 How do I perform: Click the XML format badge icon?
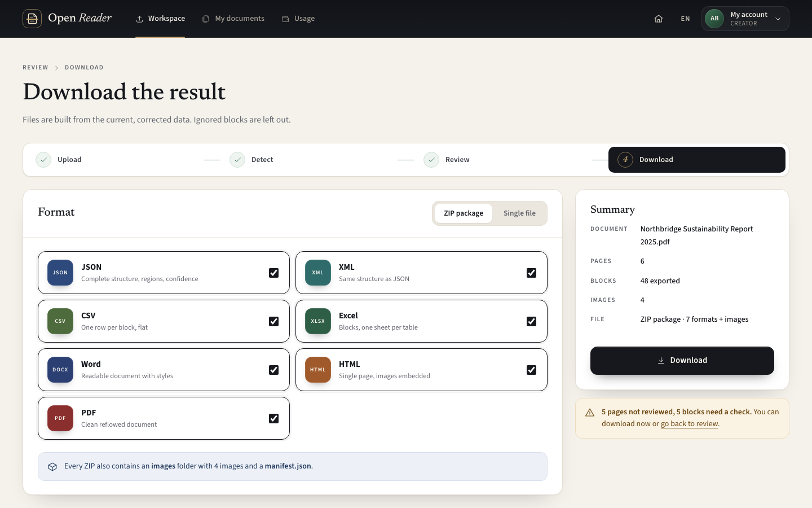pyautogui.click(x=318, y=273)
